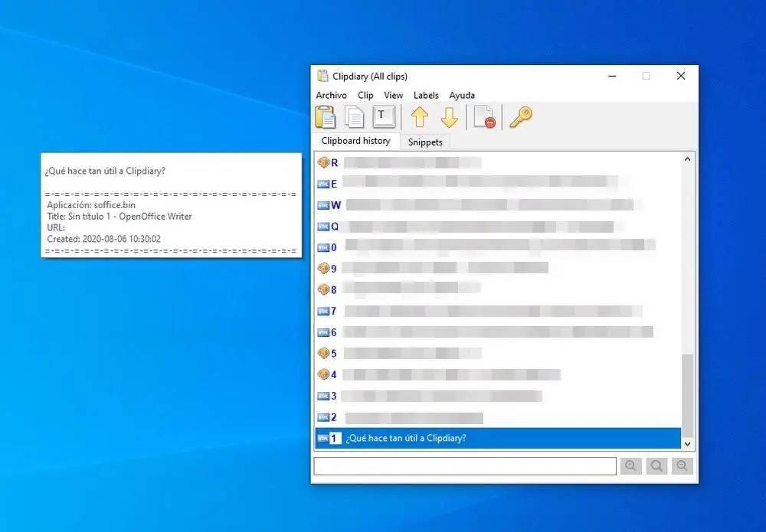
Task: Click the 'Title: Sin título 1 - OpenOffice Writer' tooltip line
Action: coord(119,216)
